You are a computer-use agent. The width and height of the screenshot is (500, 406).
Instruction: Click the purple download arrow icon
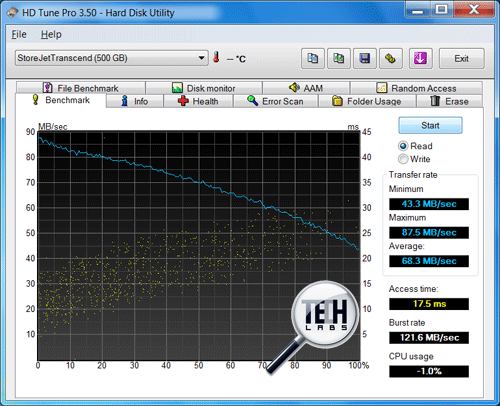point(421,59)
